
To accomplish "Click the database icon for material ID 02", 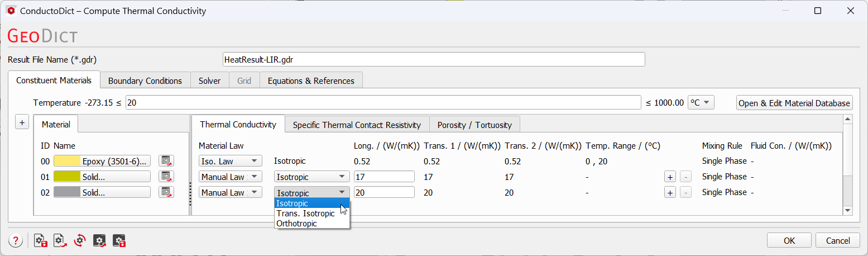I will (x=166, y=192).
